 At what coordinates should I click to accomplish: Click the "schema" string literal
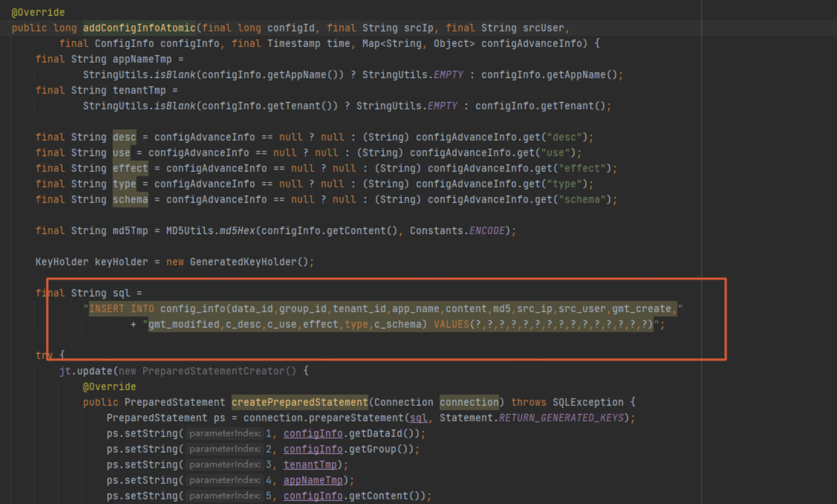(x=582, y=200)
